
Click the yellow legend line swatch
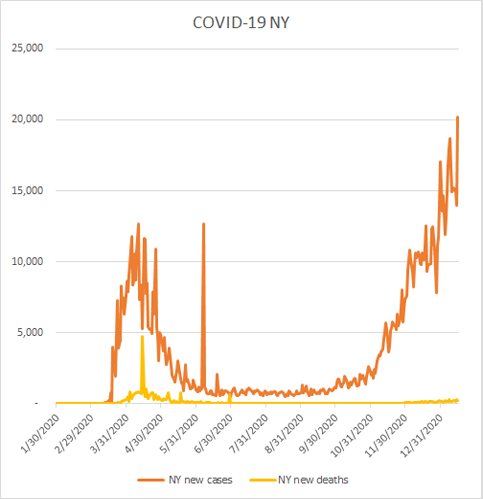point(263,480)
